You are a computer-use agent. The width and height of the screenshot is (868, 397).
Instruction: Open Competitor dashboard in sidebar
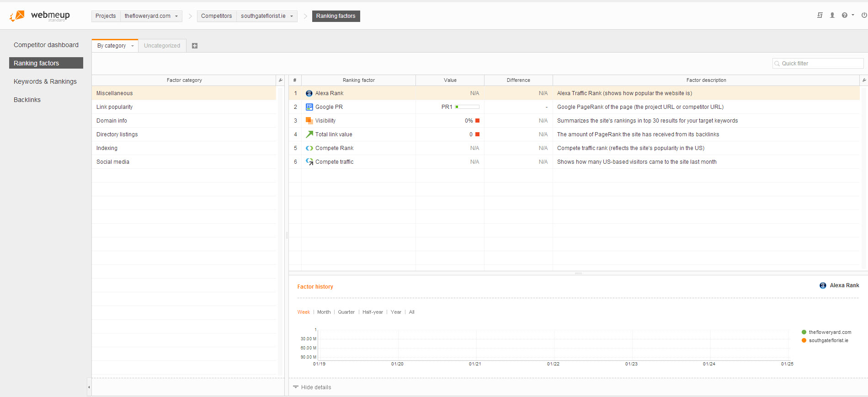(x=46, y=45)
